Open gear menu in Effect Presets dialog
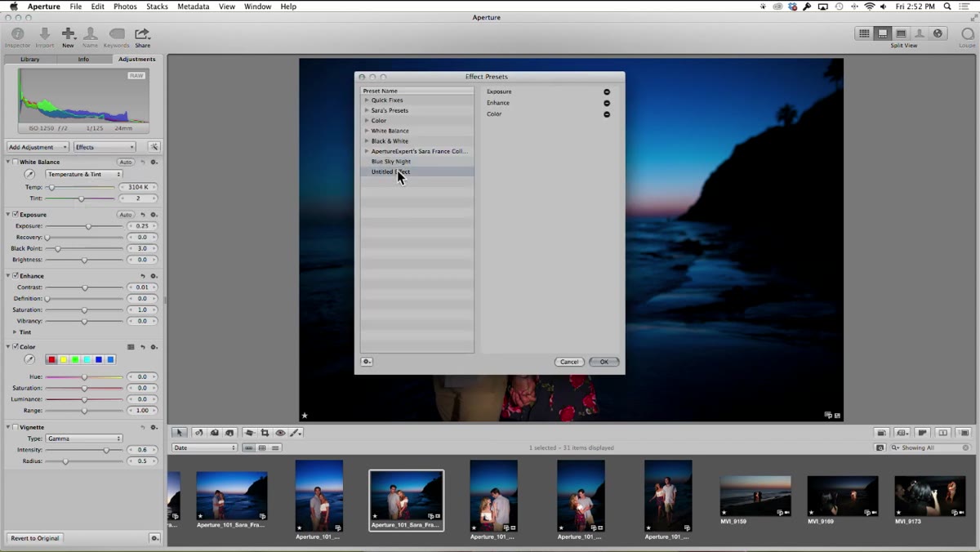980x552 pixels. [367, 362]
